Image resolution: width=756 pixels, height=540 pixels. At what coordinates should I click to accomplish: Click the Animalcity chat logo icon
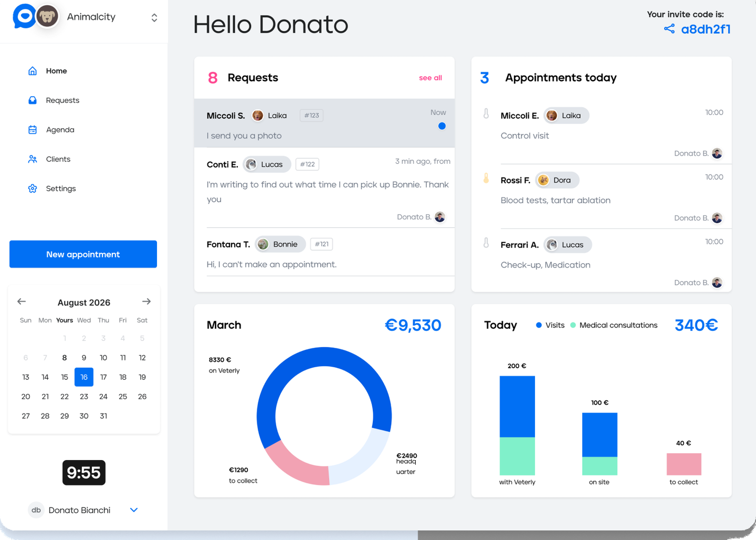[24, 16]
